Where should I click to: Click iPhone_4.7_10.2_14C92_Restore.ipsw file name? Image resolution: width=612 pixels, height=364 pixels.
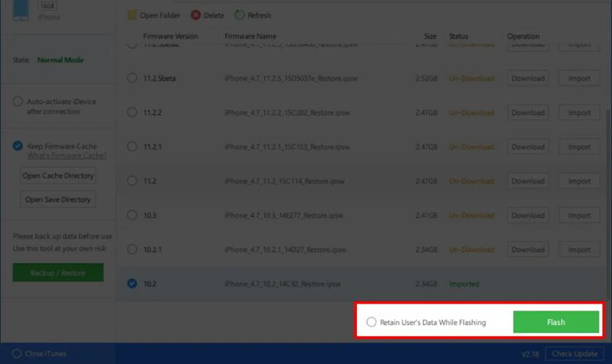pyautogui.click(x=283, y=284)
